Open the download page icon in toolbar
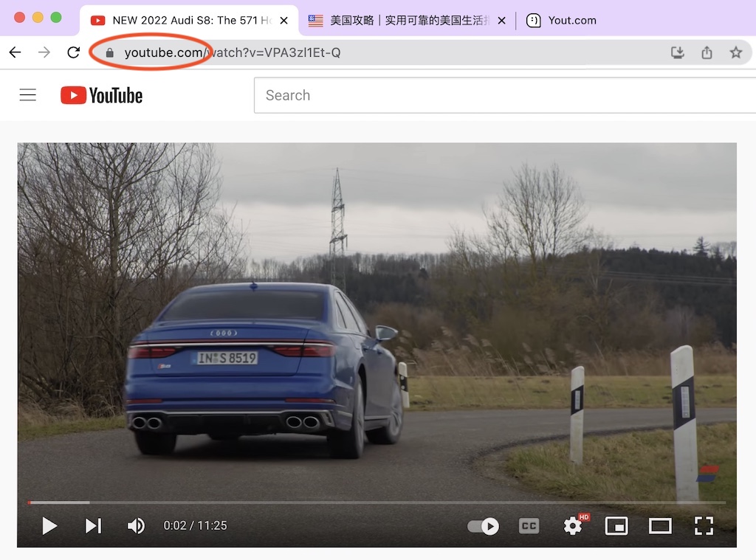 pos(677,52)
